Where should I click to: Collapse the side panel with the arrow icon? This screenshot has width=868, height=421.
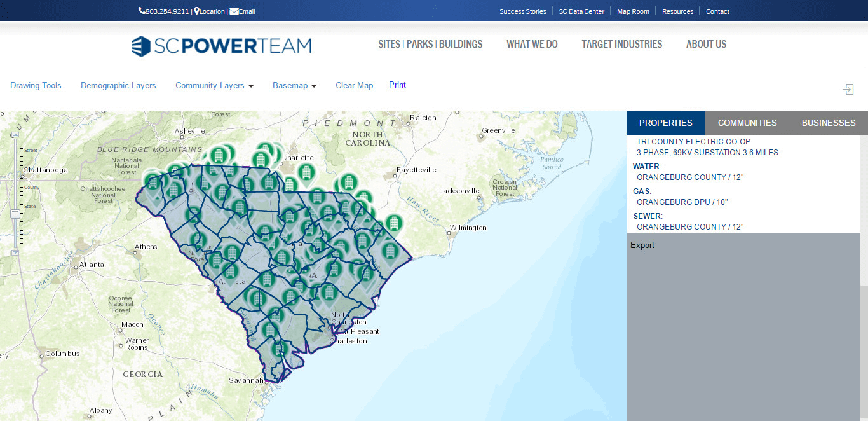pyautogui.click(x=848, y=90)
